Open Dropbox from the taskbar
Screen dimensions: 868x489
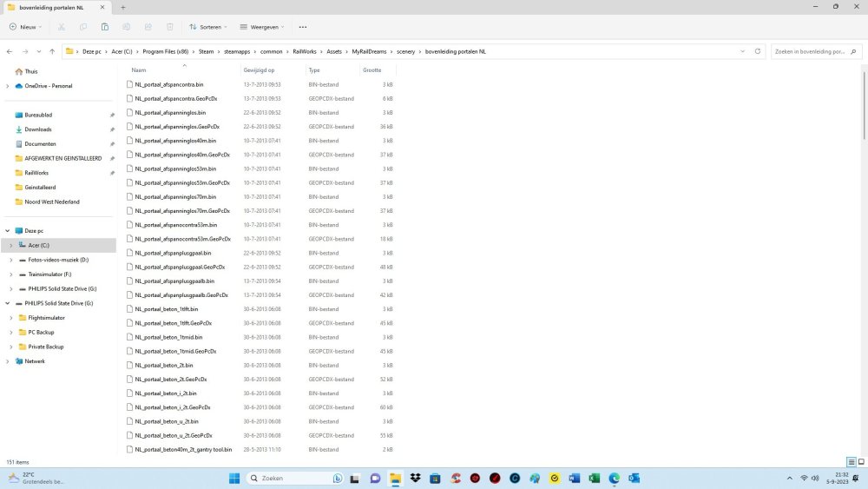click(416, 479)
